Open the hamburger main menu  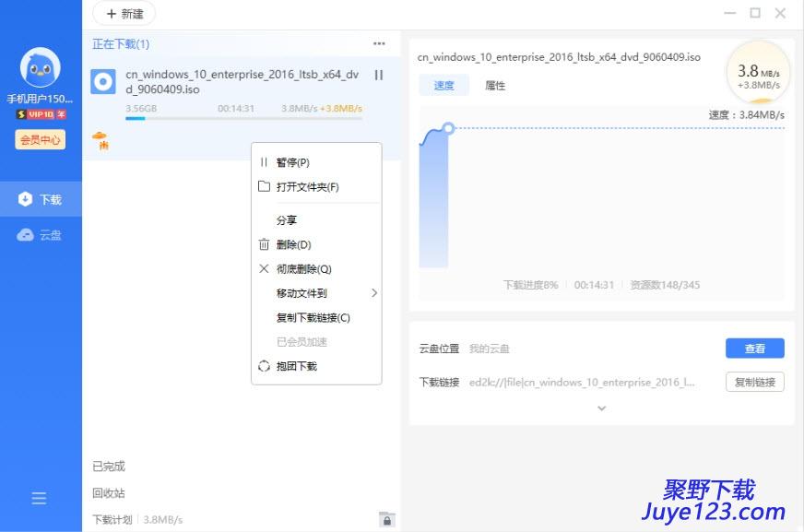click(39, 498)
